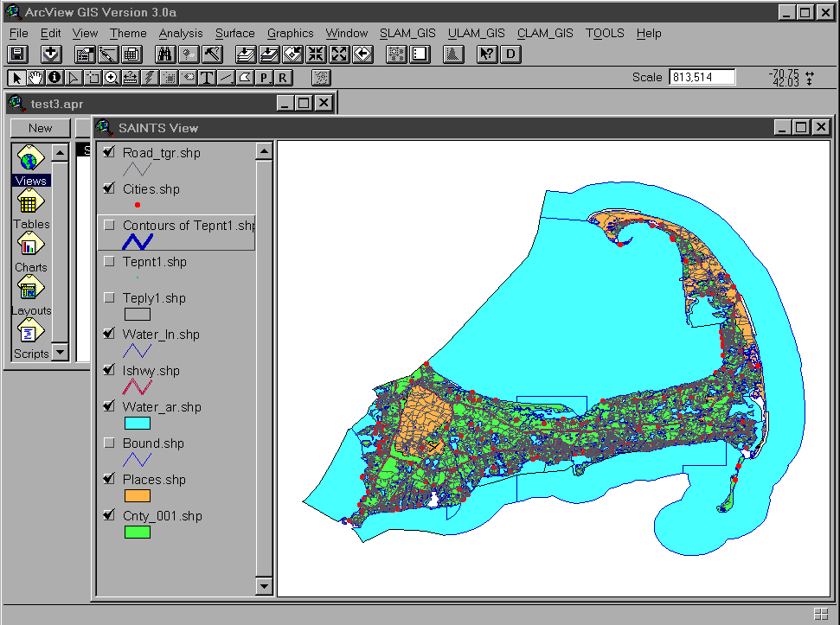Click the Cnty_001.shp green legend swatch

click(138, 533)
